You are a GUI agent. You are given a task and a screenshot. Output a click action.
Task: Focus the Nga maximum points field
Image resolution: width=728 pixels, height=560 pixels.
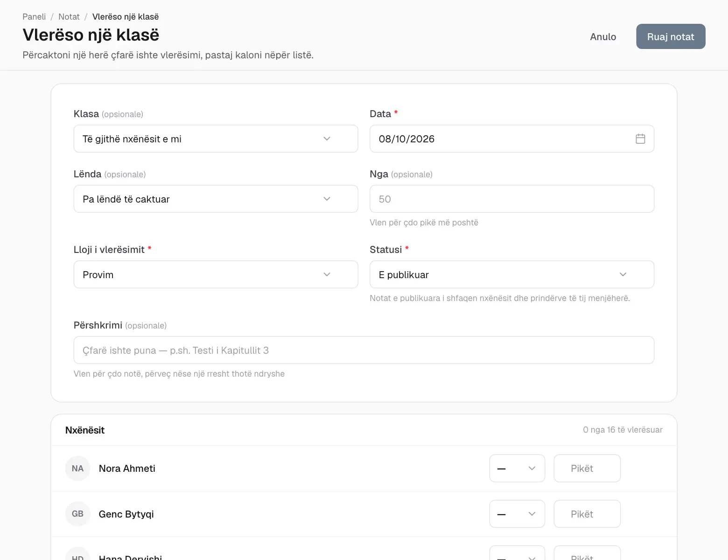tap(511, 199)
